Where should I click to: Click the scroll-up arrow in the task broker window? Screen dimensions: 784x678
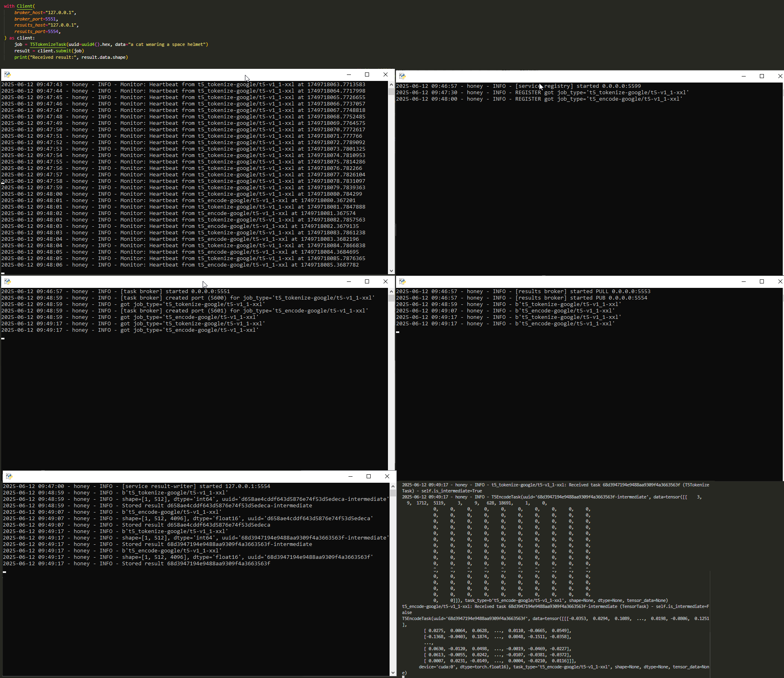(391, 291)
